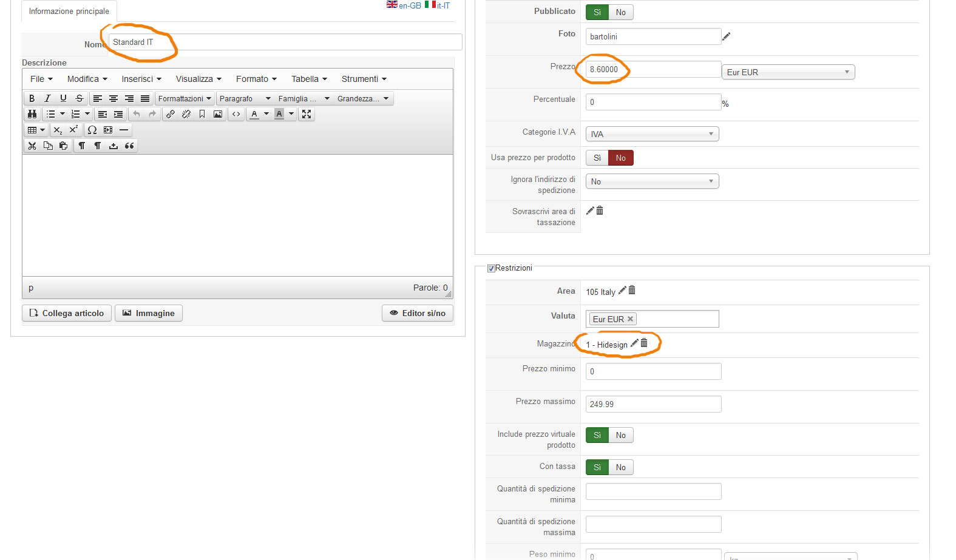Edit the Area 105 Italy restriction
This screenshot has height=560, width=956.
[622, 291]
